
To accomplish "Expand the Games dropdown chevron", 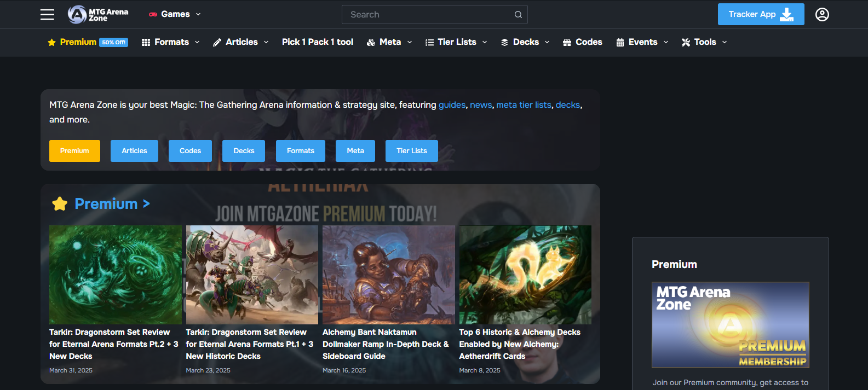I will pos(198,14).
